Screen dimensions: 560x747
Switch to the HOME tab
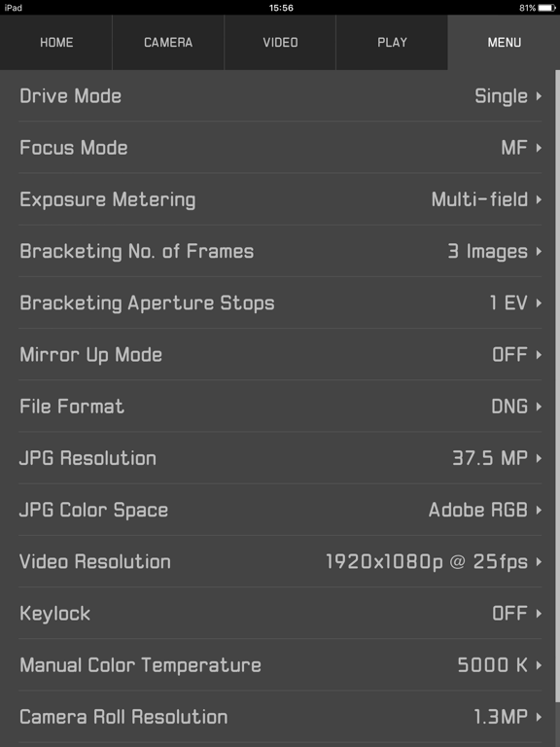(x=55, y=43)
